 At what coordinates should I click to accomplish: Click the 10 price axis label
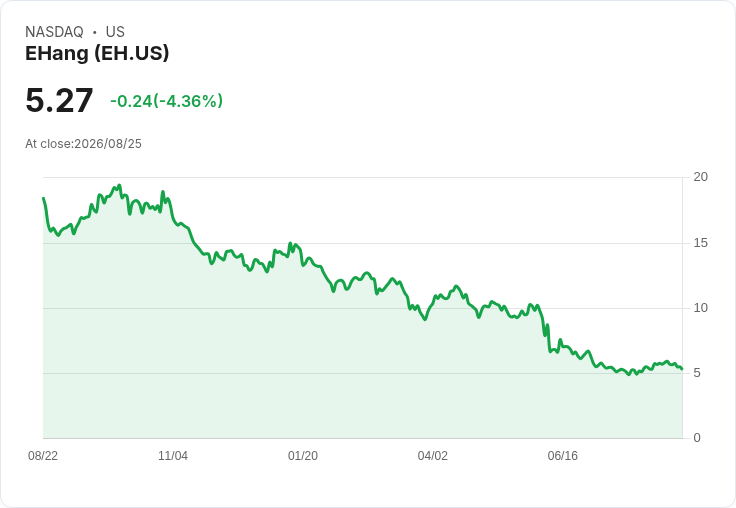coord(700,308)
